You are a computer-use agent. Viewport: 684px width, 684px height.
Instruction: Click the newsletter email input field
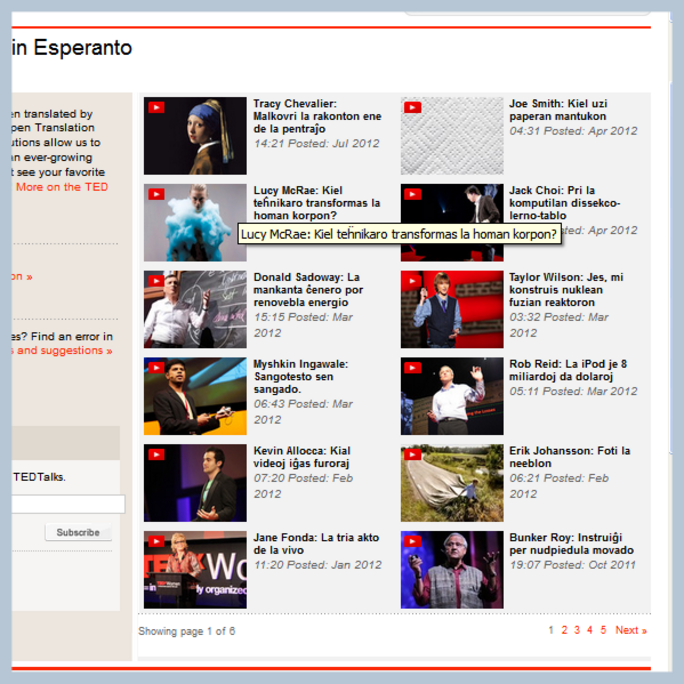[68, 504]
